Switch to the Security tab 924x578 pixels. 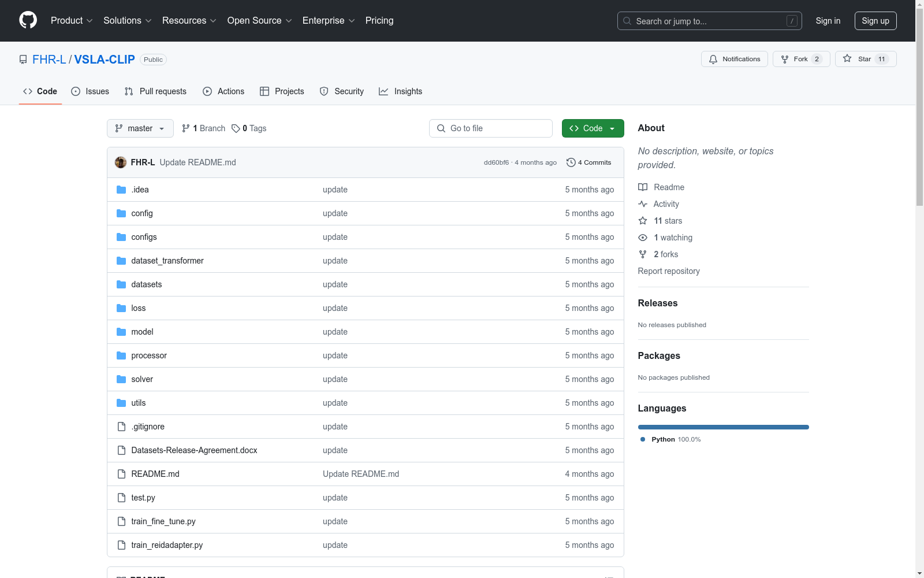(342, 91)
